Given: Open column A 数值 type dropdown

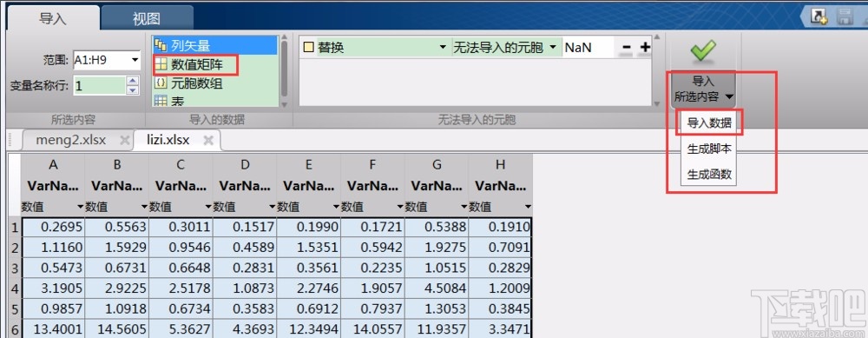Looking at the screenshot, I should [80, 208].
